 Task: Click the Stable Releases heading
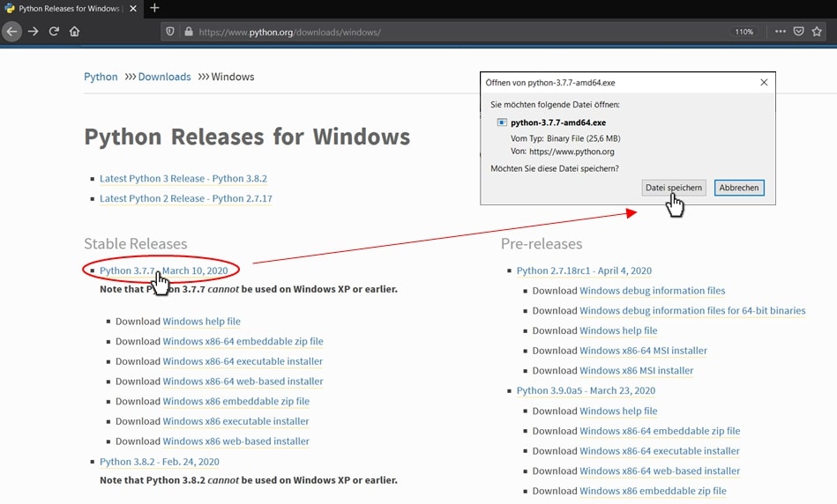point(136,244)
